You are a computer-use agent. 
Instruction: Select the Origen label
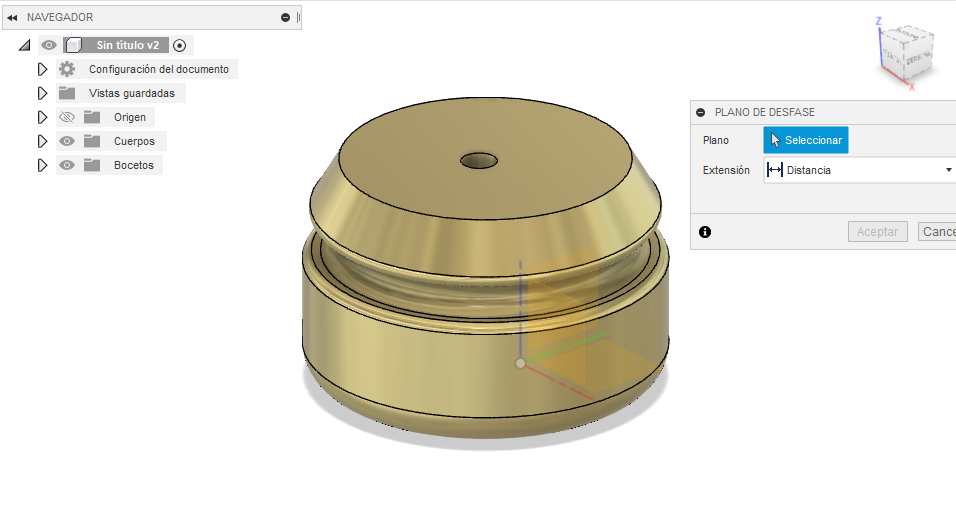130,117
